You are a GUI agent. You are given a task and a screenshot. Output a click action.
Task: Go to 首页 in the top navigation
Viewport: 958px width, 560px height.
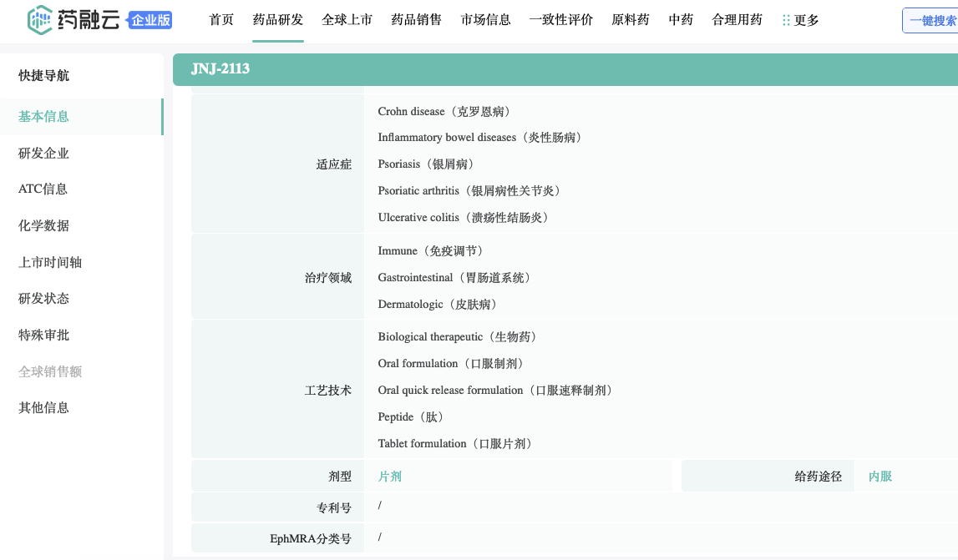221,19
